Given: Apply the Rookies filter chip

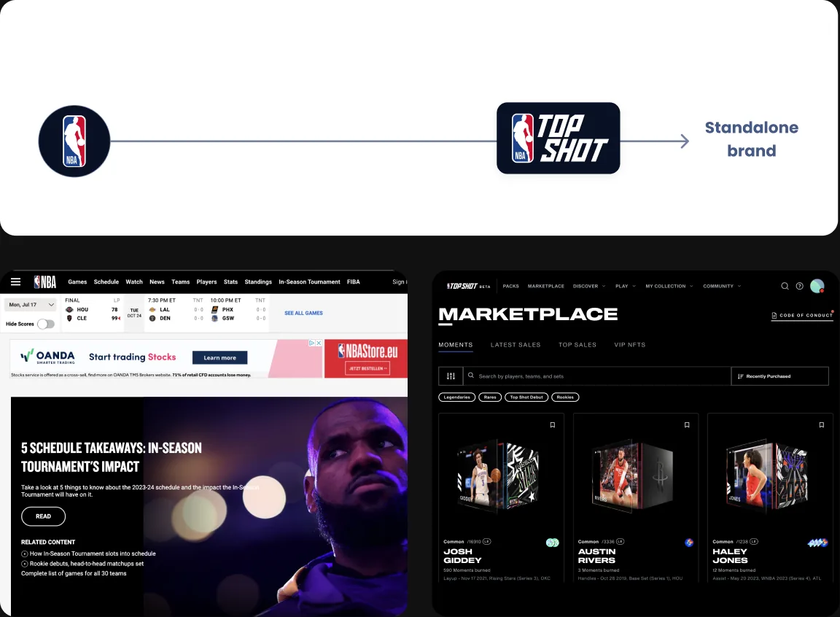Looking at the screenshot, I should (x=565, y=397).
